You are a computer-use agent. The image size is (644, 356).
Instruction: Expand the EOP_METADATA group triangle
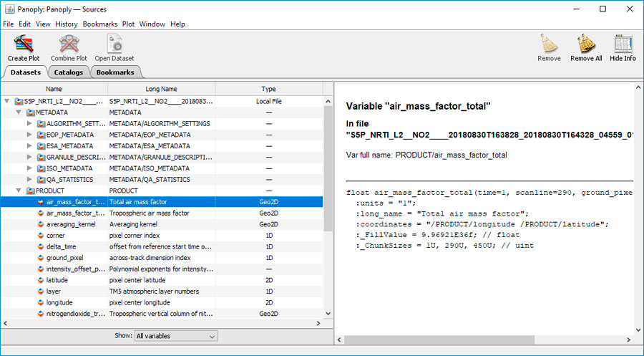coord(29,135)
